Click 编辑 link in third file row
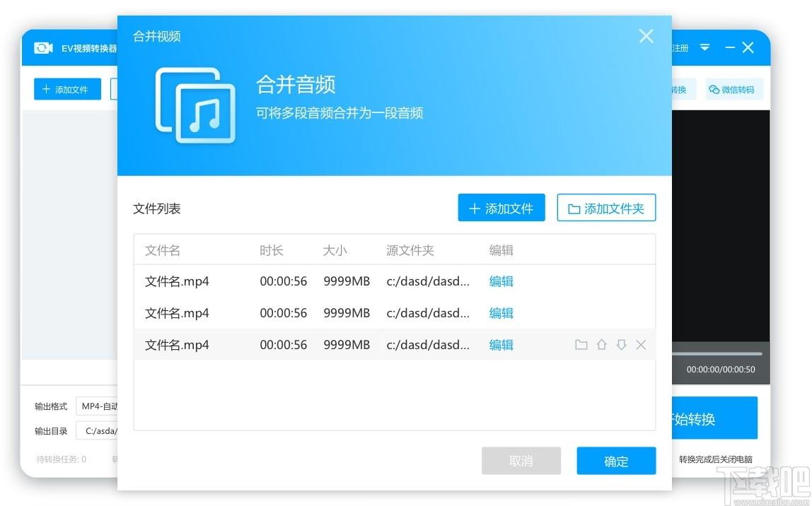The height and width of the screenshot is (506, 812). click(x=501, y=345)
